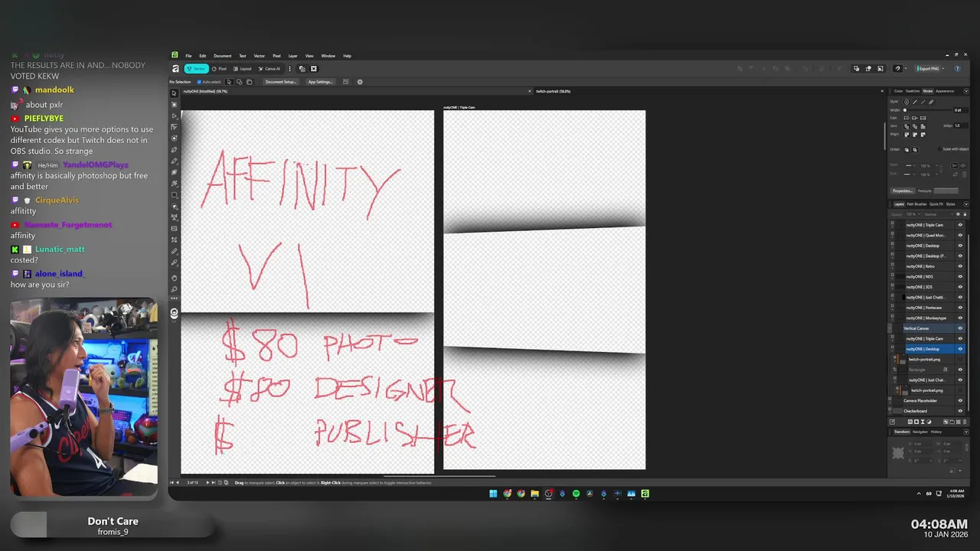The height and width of the screenshot is (551, 980).
Task: Open the File menu
Action: point(188,56)
